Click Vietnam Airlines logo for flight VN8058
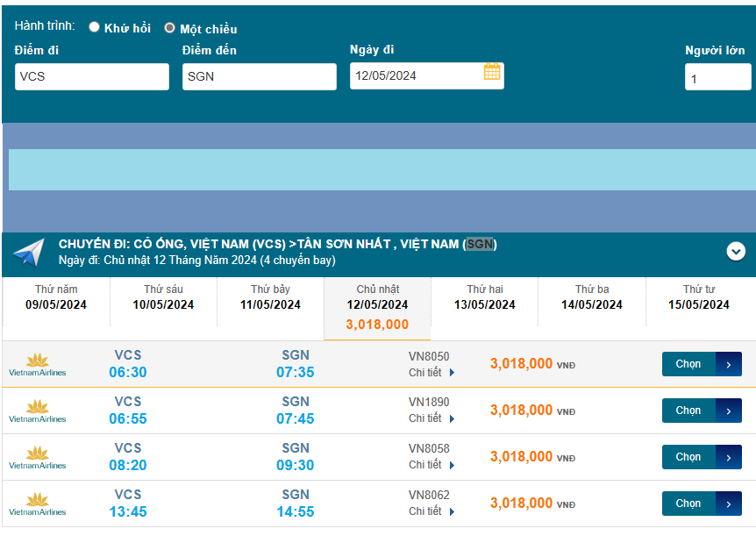756x550 pixels. click(x=37, y=457)
